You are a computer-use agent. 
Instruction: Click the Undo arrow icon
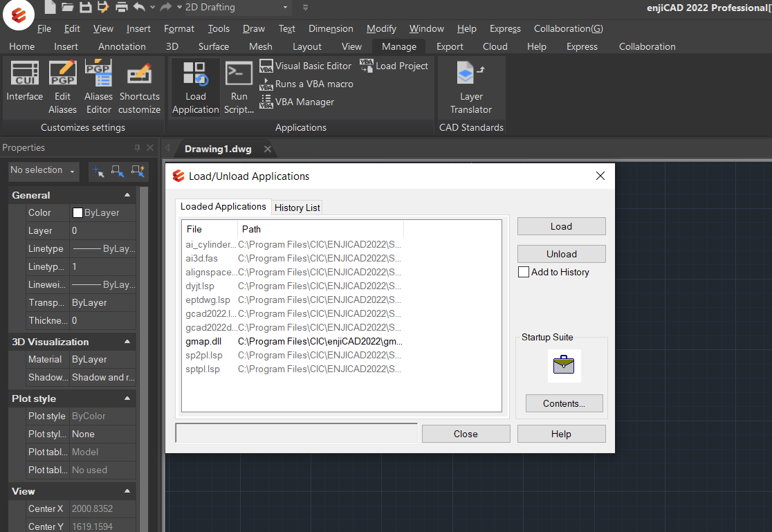[139, 7]
